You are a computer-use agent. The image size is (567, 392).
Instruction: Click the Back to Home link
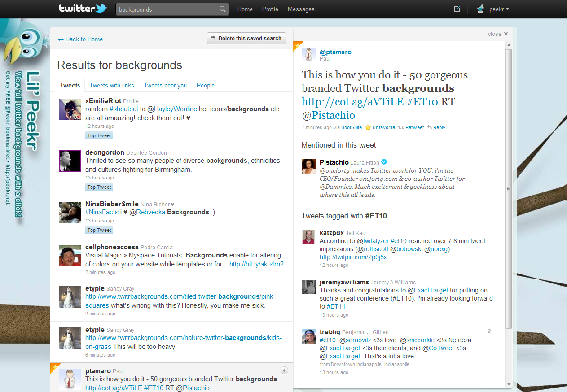point(80,39)
